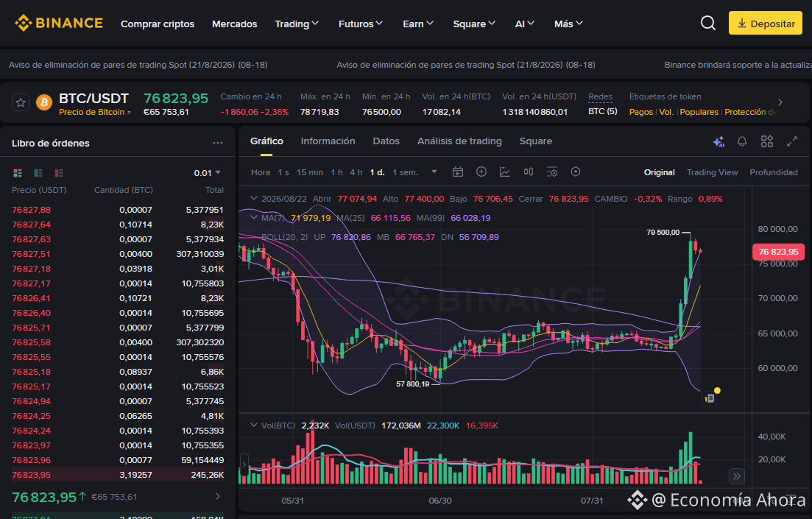Select the 1 sem. interval
Viewport: 812px width, 519px height.
click(x=405, y=172)
